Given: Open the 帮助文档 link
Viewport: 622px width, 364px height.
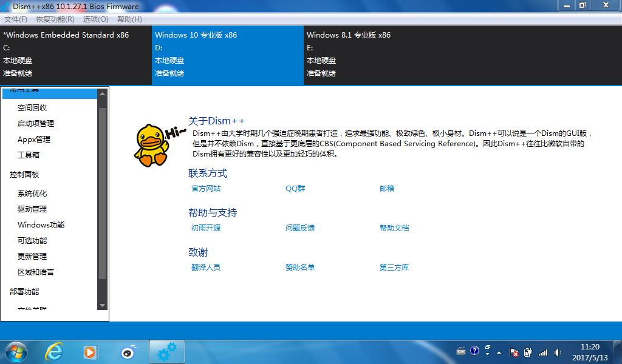Looking at the screenshot, I should (x=394, y=227).
